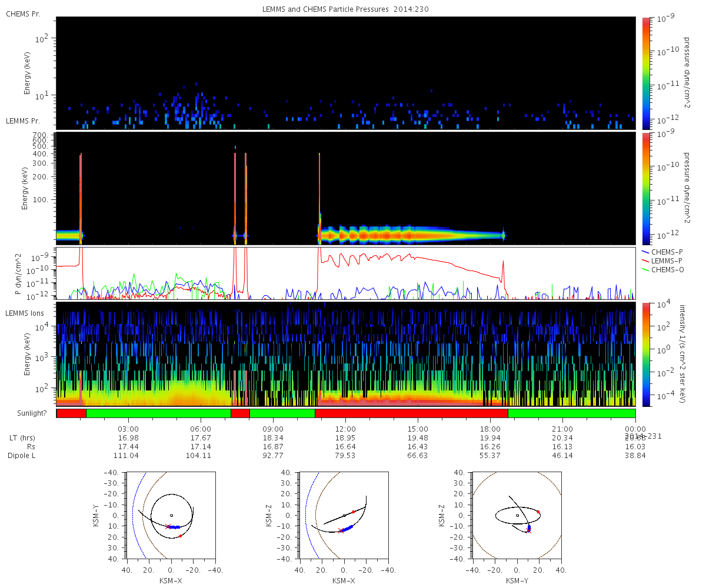Image resolution: width=706 pixels, height=588 pixels.
Task: Click the red dot in the KSM-X/KSM-Z orbit plot
Action: pyautogui.click(x=353, y=512)
